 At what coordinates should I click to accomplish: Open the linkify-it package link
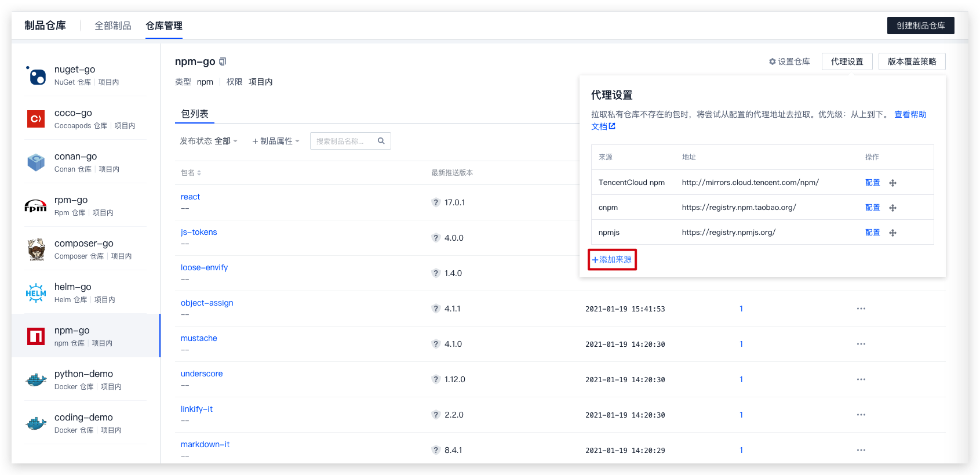(x=196, y=409)
